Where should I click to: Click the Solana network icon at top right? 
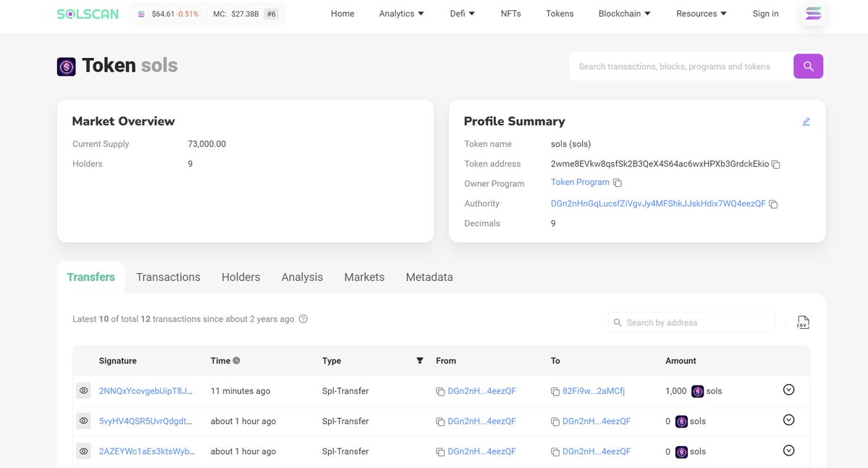[x=814, y=14]
